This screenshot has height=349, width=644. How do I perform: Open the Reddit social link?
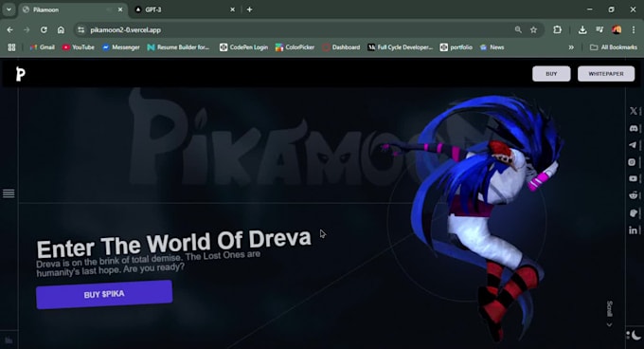(x=634, y=195)
